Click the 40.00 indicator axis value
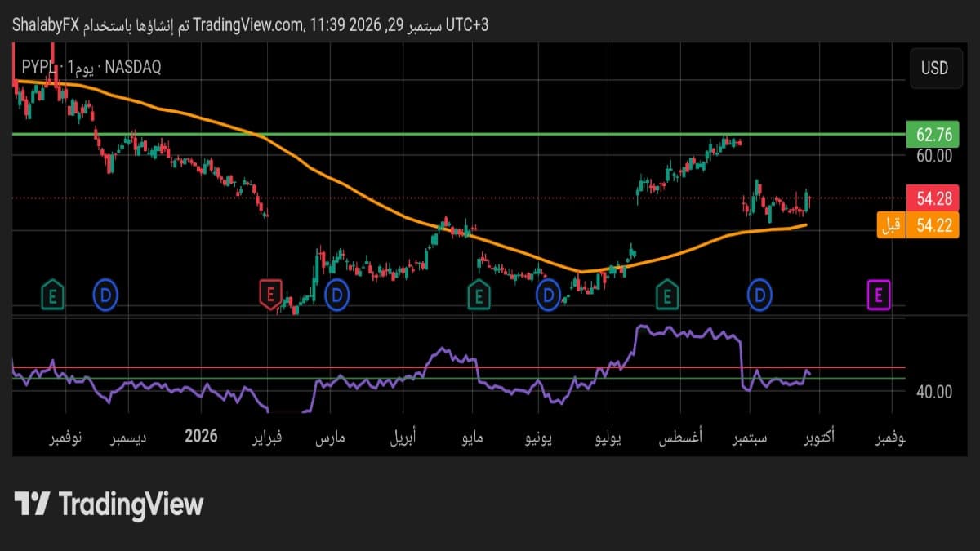 (x=934, y=392)
